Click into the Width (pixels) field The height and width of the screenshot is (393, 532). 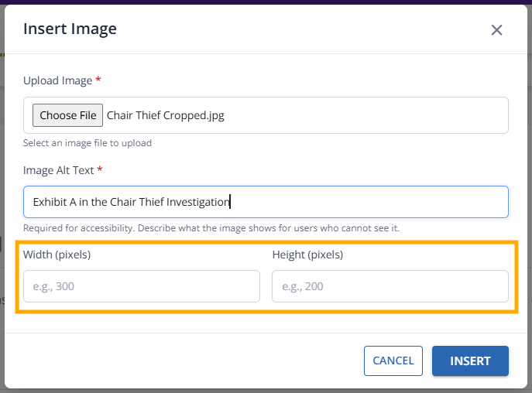coord(142,286)
